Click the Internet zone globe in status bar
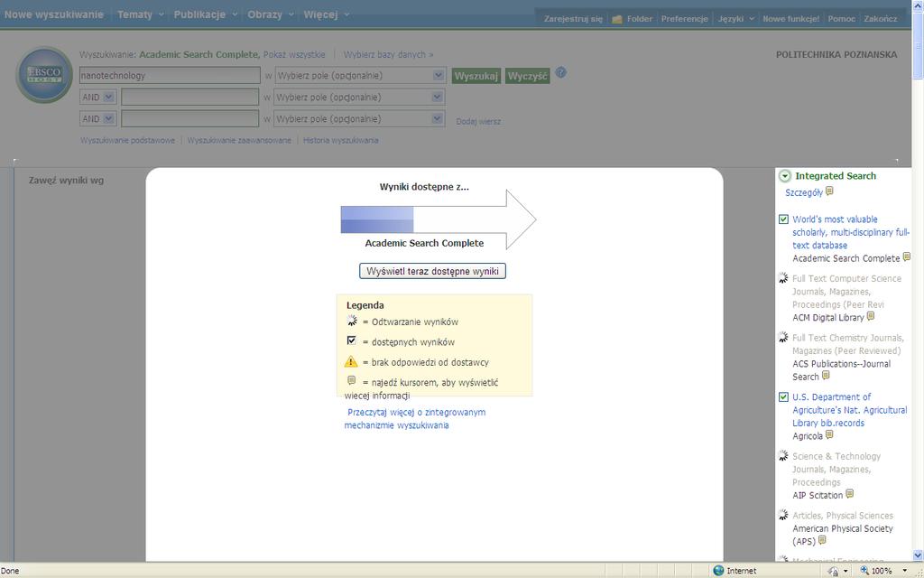This screenshot has height=578, width=924. pyautogui.click(x=718, y=571)
